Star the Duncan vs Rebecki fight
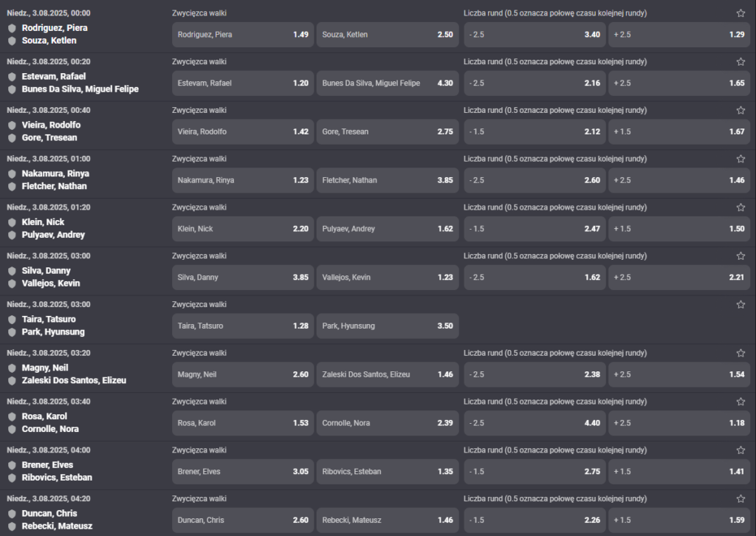 (740, 499)
